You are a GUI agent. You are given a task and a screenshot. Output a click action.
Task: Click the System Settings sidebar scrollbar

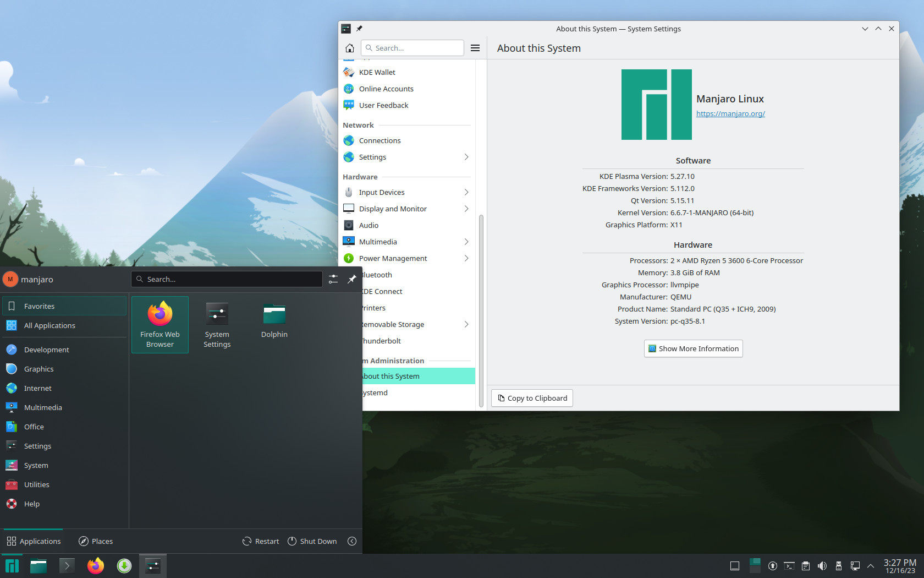coord(481,311)
